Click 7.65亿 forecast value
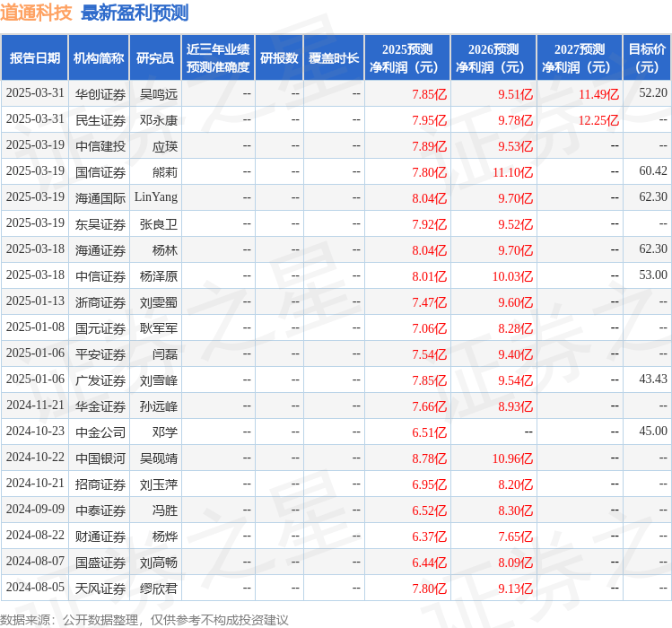 pyautogui.click(x=516, y=536)
